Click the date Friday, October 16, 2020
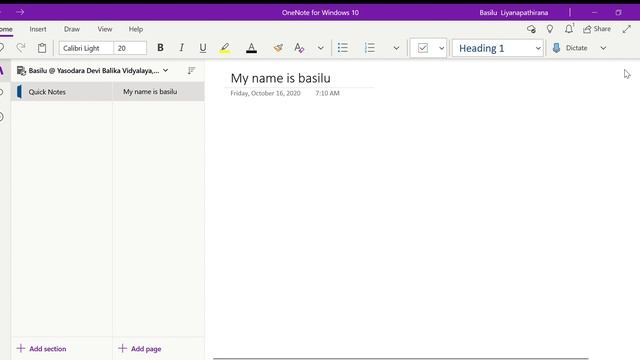The width and height of the screenshot is (640, 360). point(265,93)
